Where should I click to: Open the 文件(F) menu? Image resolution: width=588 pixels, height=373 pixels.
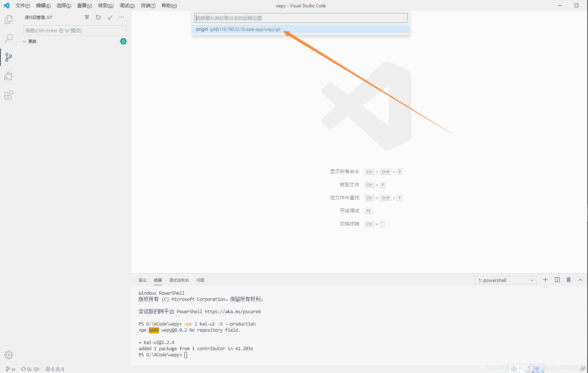(23, 5)
